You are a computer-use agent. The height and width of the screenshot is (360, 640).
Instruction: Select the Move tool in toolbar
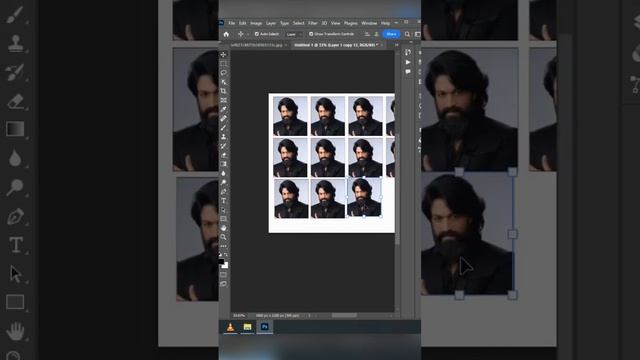pos(223,54)
